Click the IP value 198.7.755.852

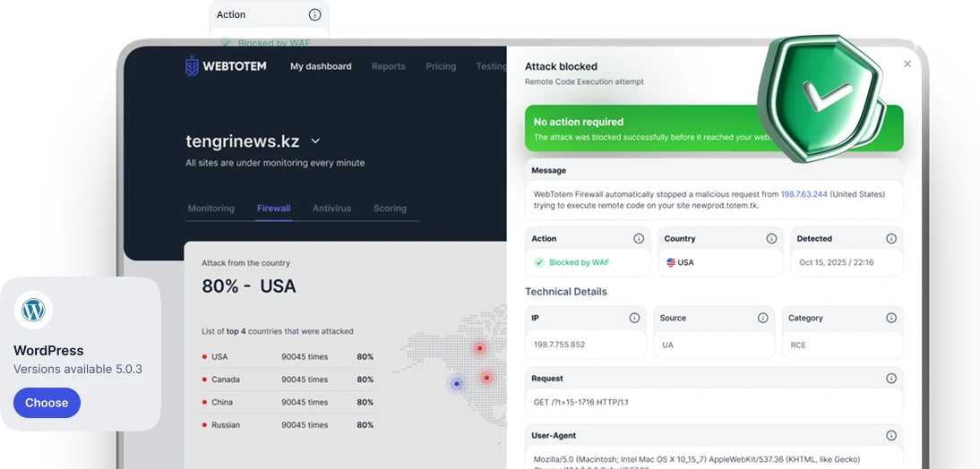coord(561,345)
